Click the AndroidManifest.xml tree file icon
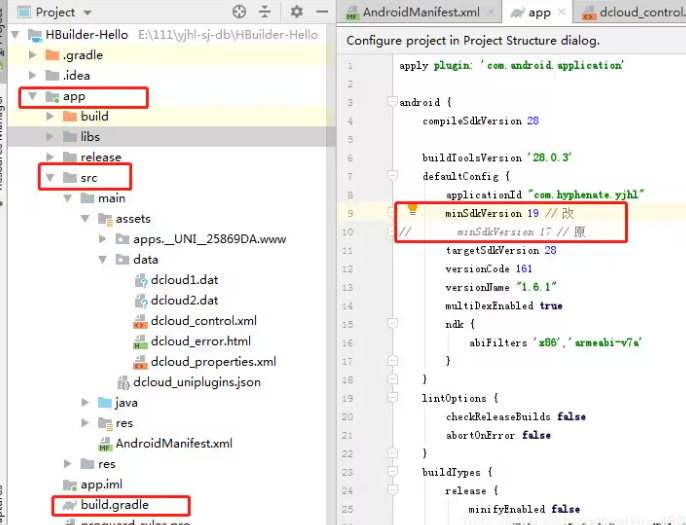 coord(105,444)
